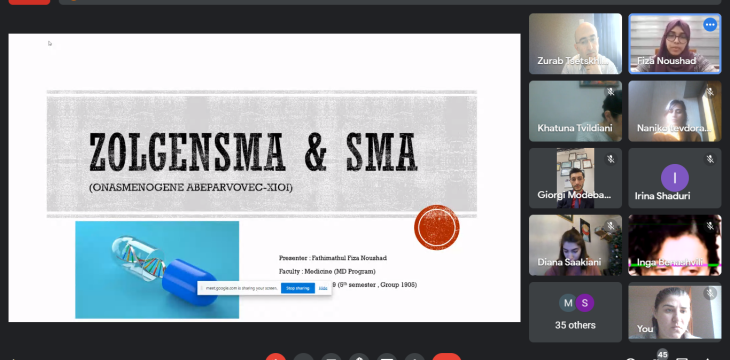
Task: Click the shared Zolgensma & SMA slide
Action: (264, 177)
